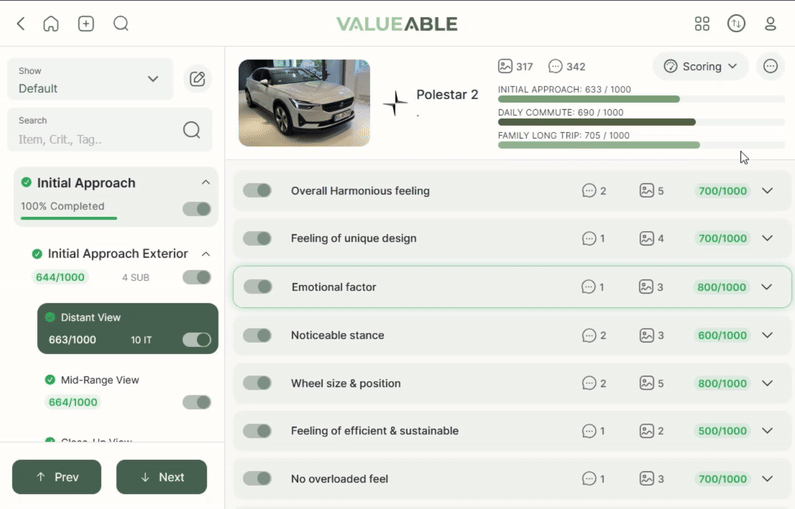Open comments for Feeling of unique design
795x509 pixels.
(589, 238)
